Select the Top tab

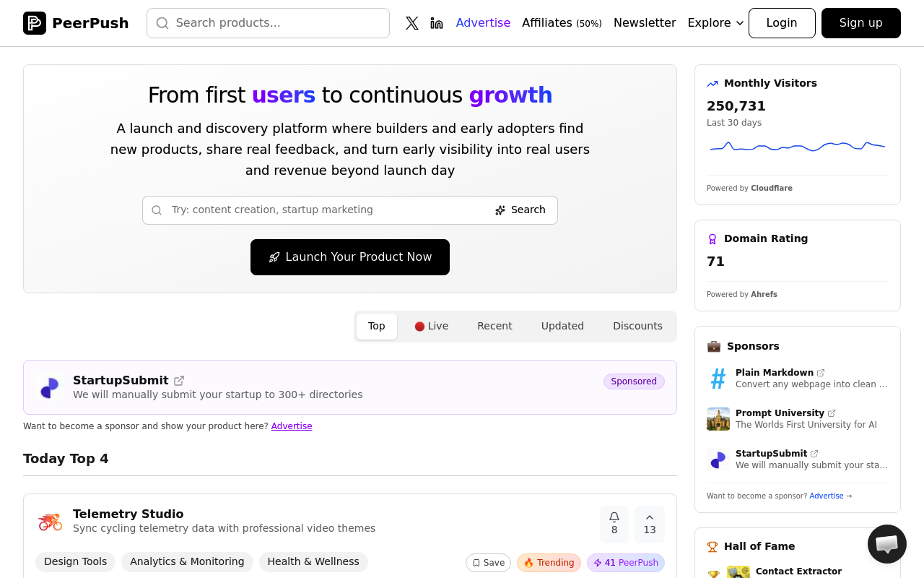(377, 326)
